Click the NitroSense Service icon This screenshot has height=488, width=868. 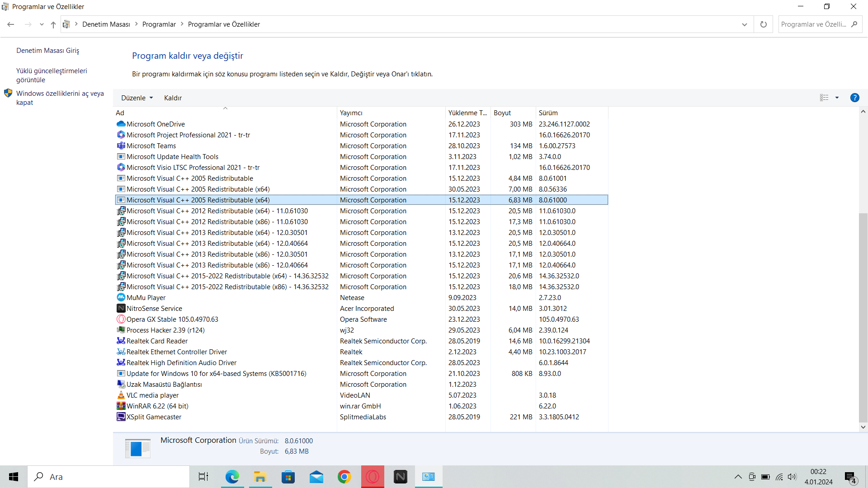[121, 309]
